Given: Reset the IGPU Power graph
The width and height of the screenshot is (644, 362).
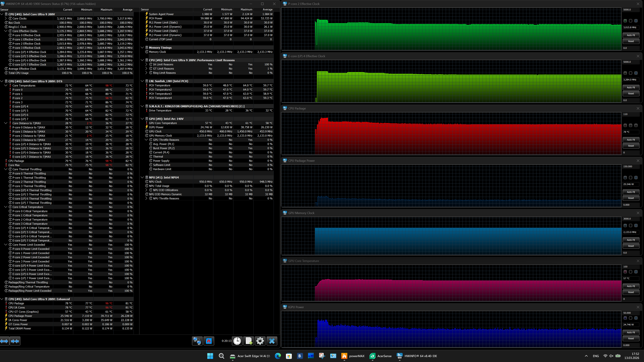Looking at the screenshot, I should (x=631, y=338).
